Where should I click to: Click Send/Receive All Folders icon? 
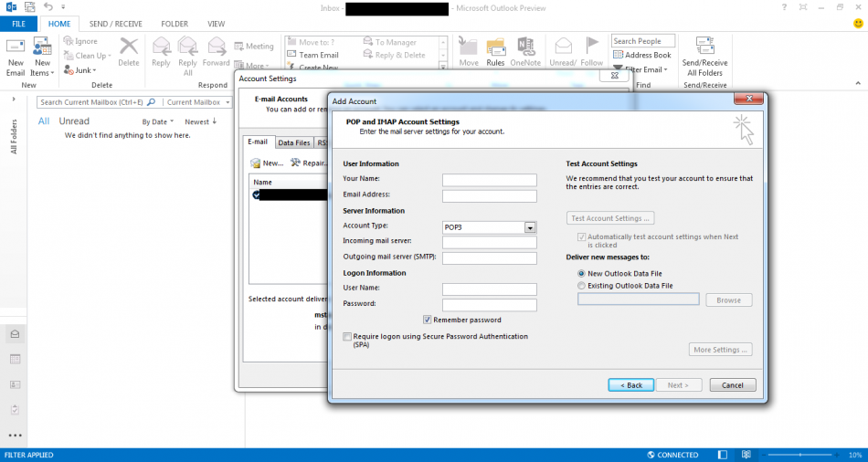point(704,46)
